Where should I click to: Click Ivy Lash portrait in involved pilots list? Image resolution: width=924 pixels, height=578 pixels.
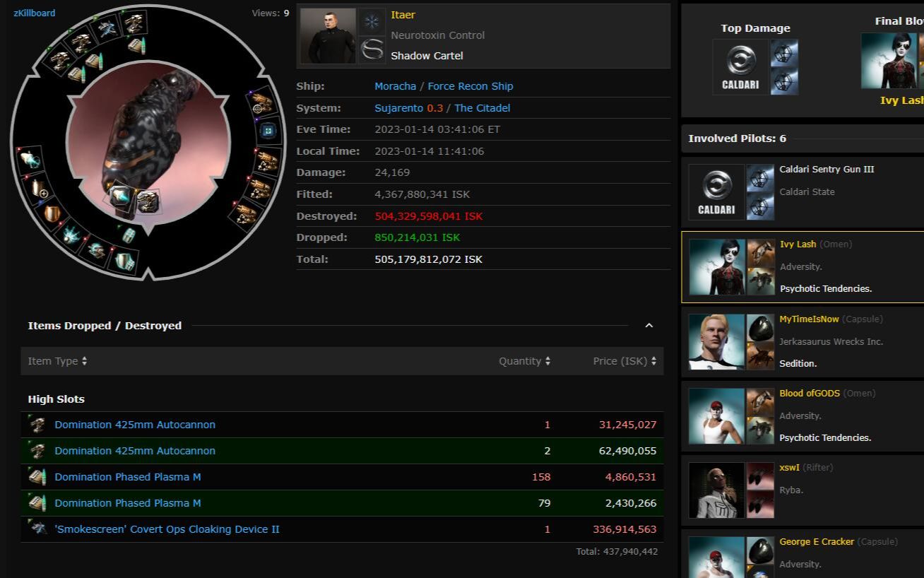coord(716,267)
